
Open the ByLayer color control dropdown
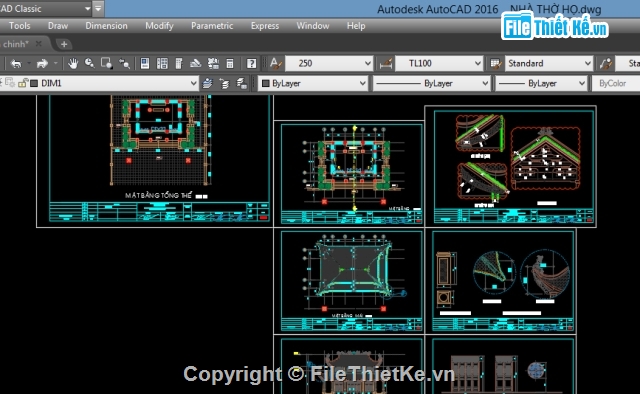pos(362,83)
